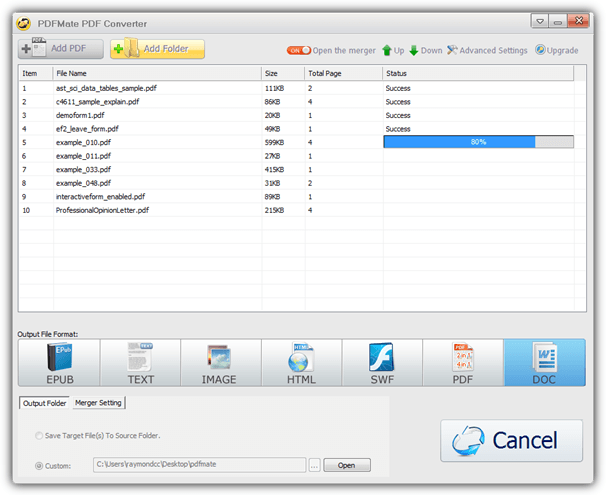Switch to the Output Folder tab
This screenshot has width=606, height=495.
pyautogui.click(x=44, y=403)
